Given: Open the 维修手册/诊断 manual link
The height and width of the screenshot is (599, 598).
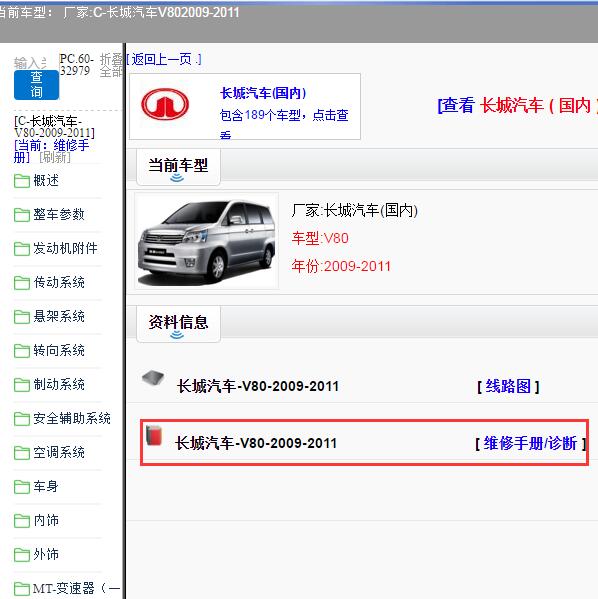Looking at the screenshot, I should (x=530, y=444).
